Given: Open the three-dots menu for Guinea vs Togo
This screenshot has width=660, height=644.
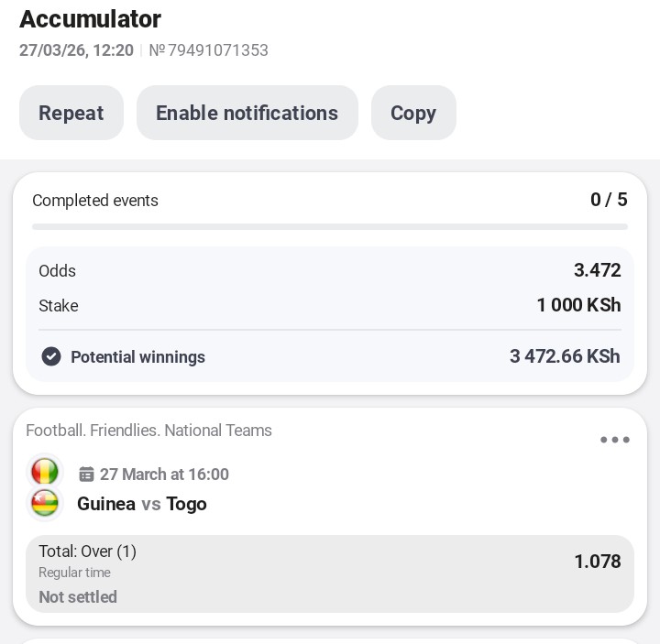Looking at the screenshot, I should 614,440.
